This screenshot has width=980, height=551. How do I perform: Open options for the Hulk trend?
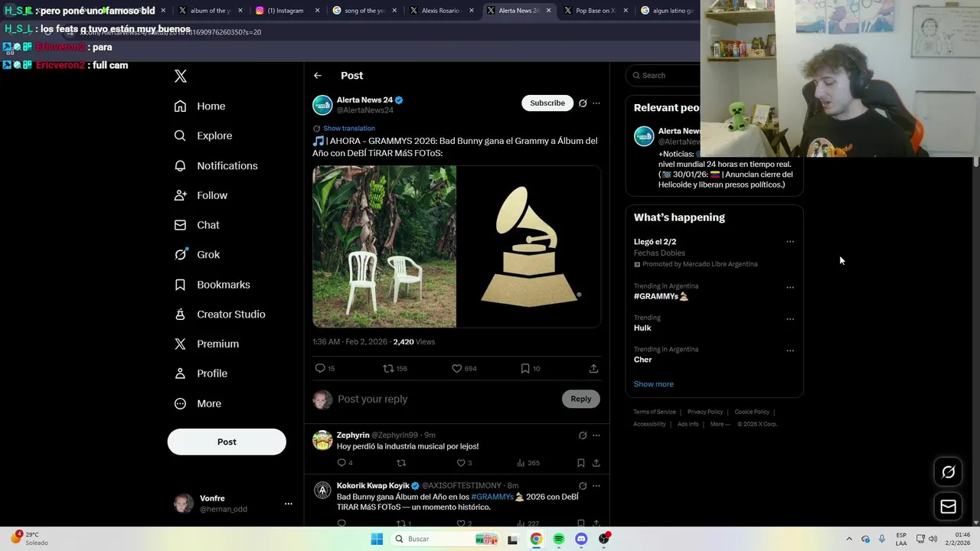pyautogui.click(x=790, y=319)
